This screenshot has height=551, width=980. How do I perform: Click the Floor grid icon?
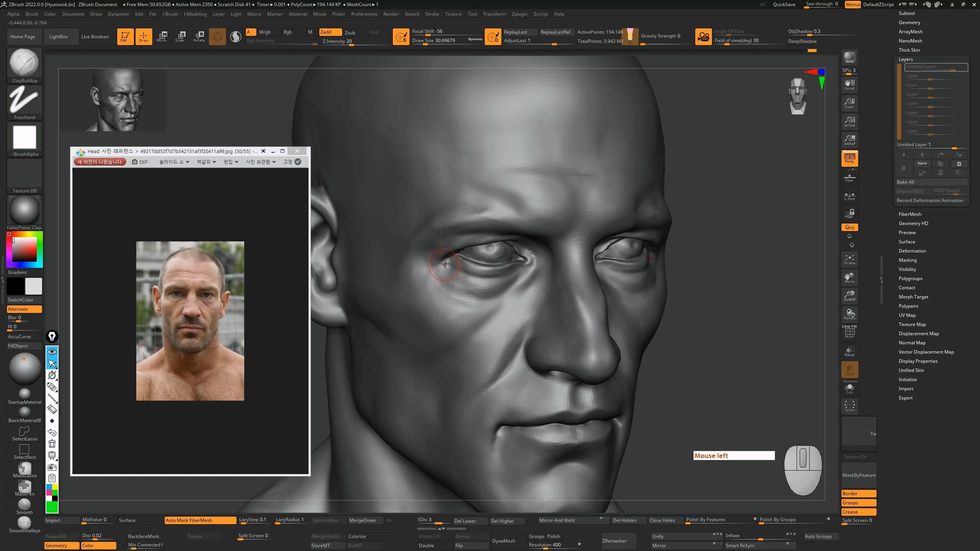[849, 177]
